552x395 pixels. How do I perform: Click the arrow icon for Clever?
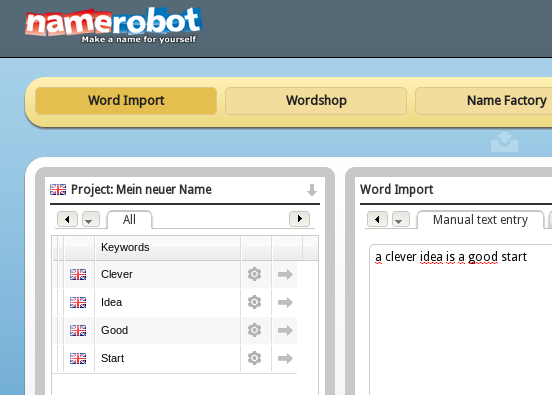click(285, 274)
